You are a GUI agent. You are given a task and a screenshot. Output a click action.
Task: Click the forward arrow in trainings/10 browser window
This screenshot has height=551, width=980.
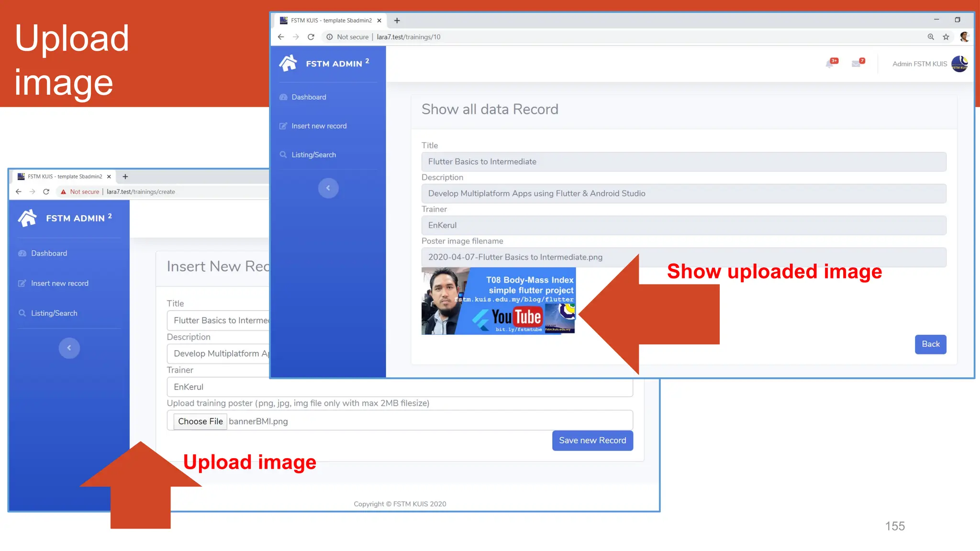click(296, 37)
